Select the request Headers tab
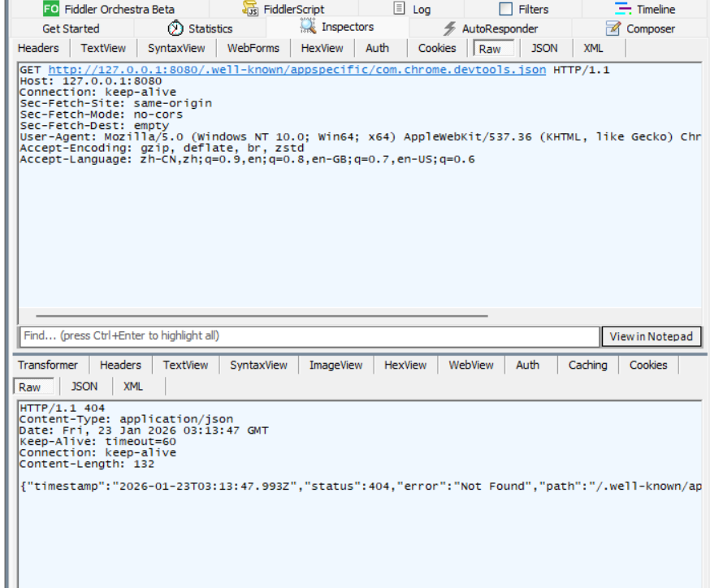The width and height of the screenshot is (710, 588). tap(38, 48)
